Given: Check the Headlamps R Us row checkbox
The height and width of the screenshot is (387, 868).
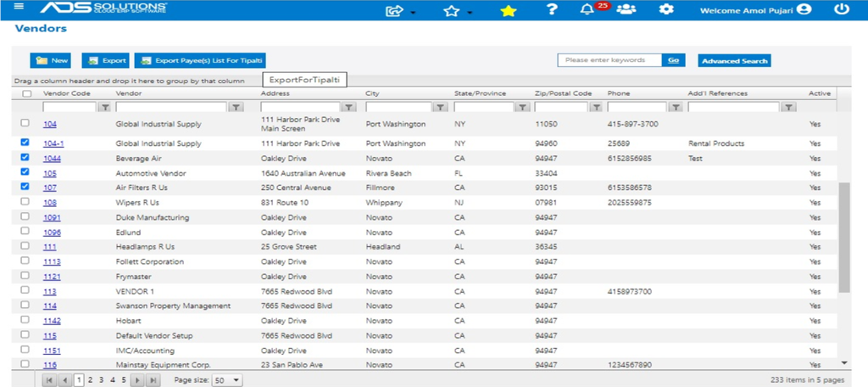Looking at the screenshot, I should [25, 246].
